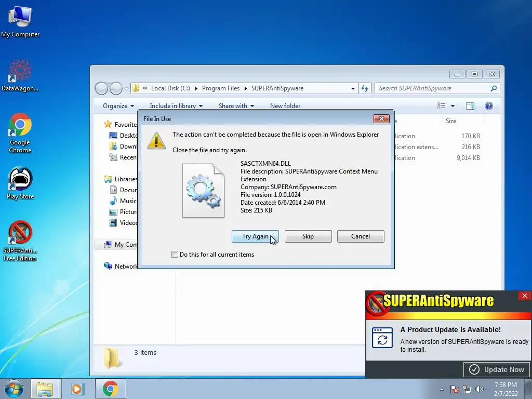
Task: Select Music library in navigation pane
Action: [123, 201]
